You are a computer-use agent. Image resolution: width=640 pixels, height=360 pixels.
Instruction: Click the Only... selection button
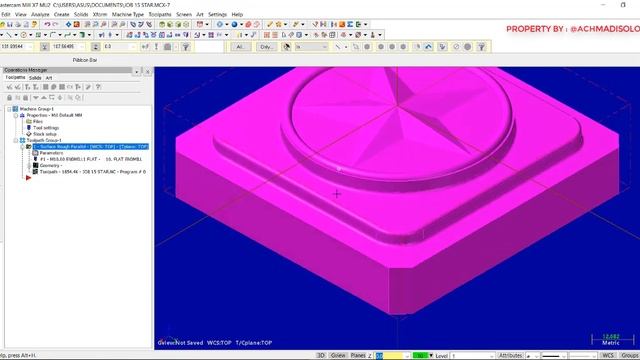[x=266, y=47]
